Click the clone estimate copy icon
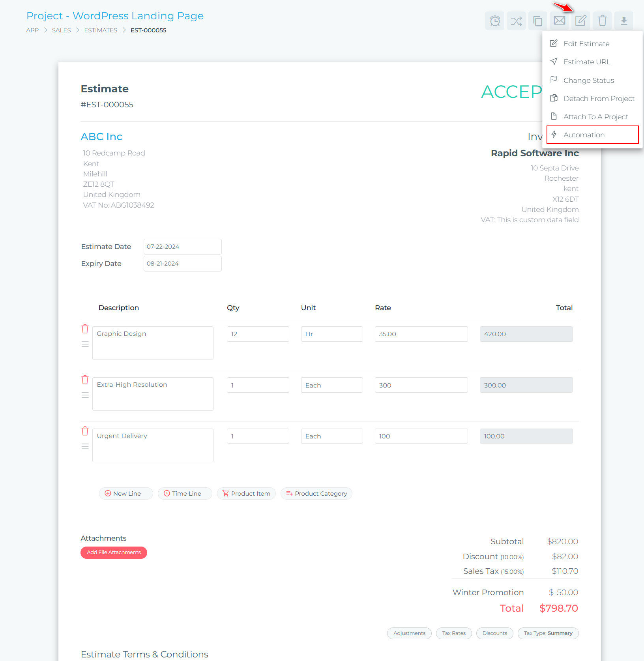644x661 pixels. click(x=538, y=21)
